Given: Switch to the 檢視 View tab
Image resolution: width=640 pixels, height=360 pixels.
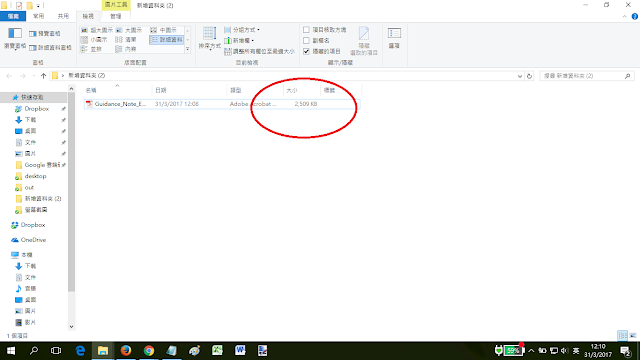Looking at the screenshot, I should click(88, 16).
